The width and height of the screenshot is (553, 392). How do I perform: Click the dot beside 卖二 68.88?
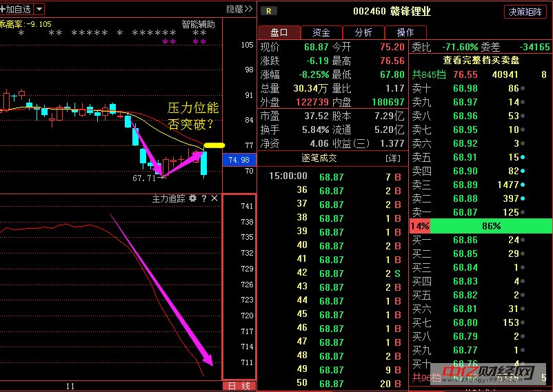tap(523, 198)
